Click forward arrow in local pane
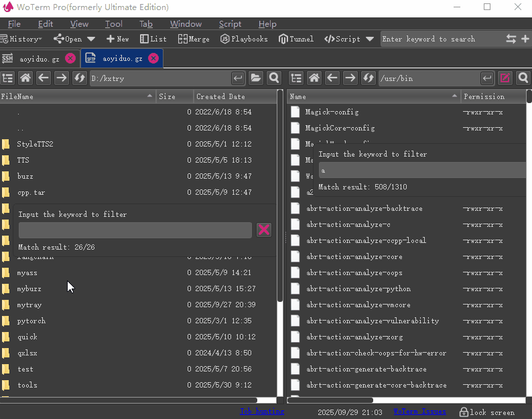This screenshot has width=532, height=419. (x=62, y=78)
